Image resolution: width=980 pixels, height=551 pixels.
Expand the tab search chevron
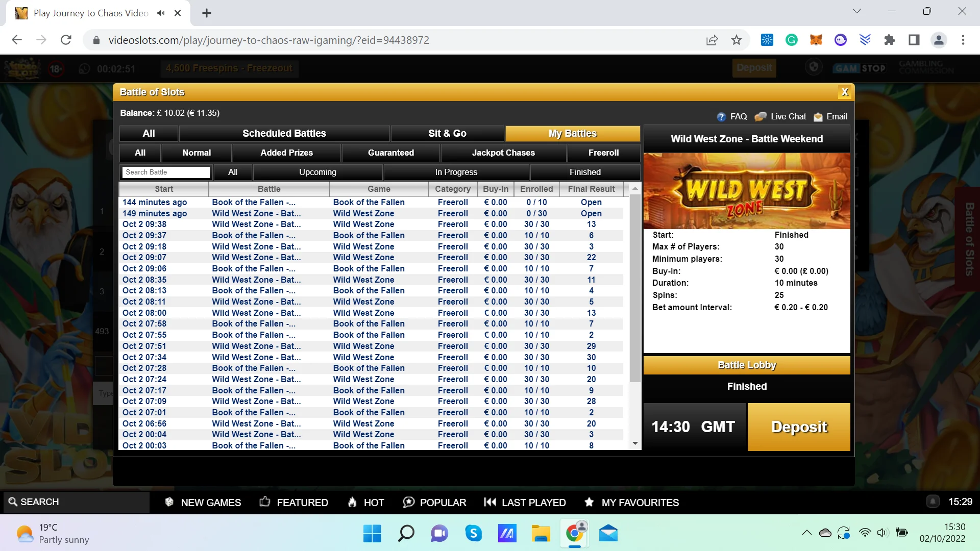point(857,11)
